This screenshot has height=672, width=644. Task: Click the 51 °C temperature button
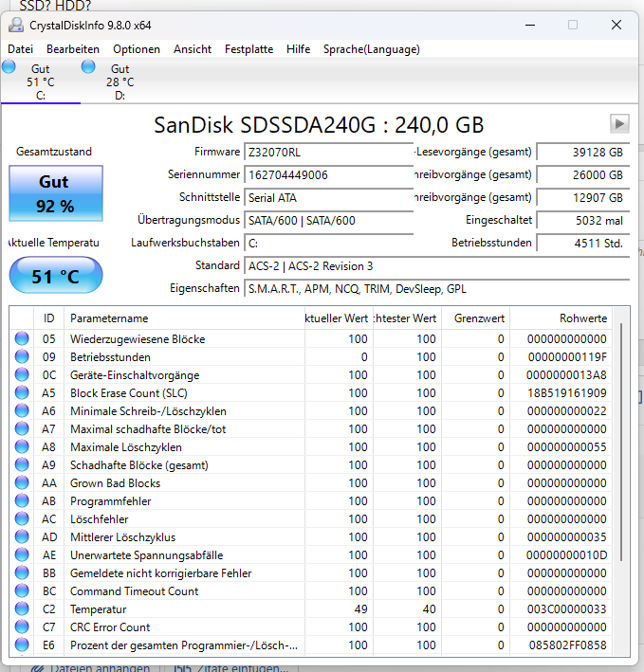(x=56, y=276)
